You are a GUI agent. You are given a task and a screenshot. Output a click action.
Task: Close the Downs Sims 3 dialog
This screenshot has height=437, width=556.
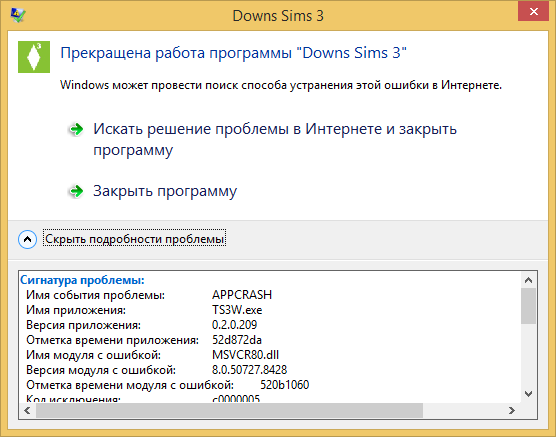(533, 12)
